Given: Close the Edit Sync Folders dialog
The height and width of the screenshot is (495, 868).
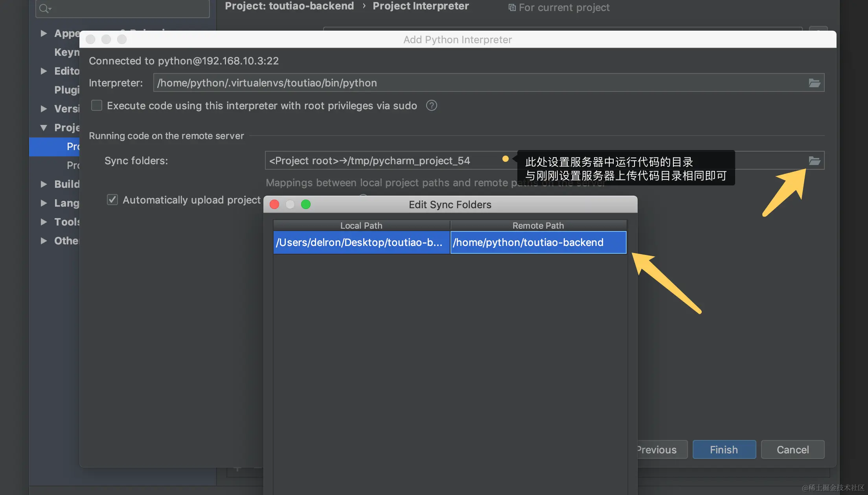Looking at the screenshot, I should coord(274,204).
